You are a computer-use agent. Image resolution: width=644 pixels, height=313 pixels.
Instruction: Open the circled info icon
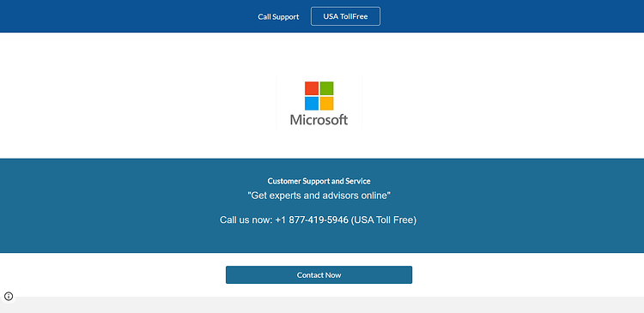click(x=9, y=296)
